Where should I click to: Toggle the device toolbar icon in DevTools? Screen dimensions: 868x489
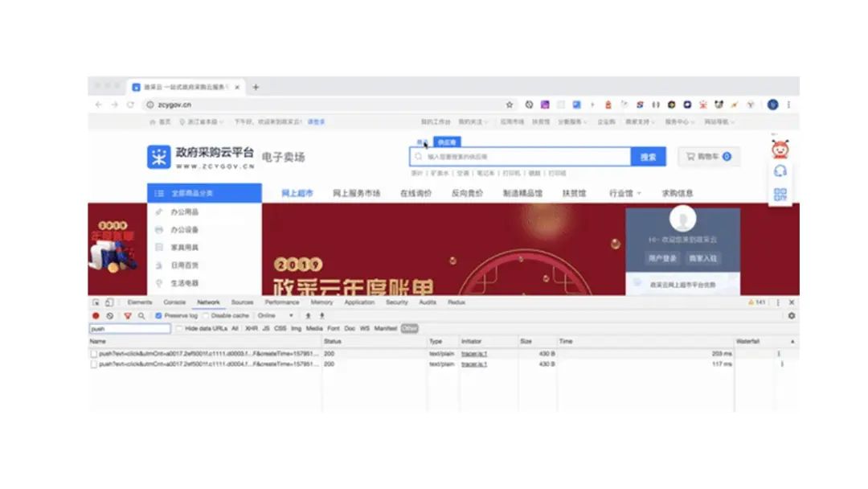coord(109,302)
